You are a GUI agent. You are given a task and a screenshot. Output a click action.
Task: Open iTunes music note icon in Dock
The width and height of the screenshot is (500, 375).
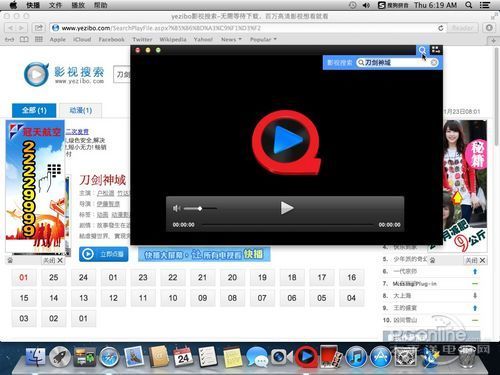(x=356, y=357)
